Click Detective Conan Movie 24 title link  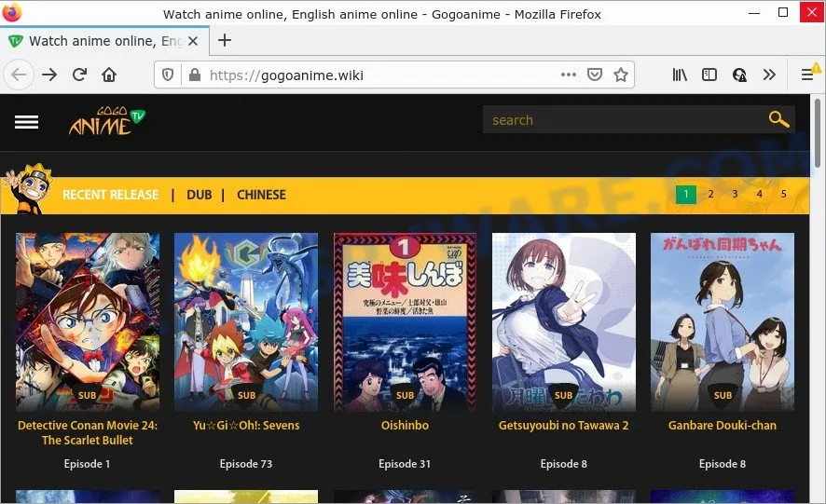pyautogui.click(x=88, y=433)
